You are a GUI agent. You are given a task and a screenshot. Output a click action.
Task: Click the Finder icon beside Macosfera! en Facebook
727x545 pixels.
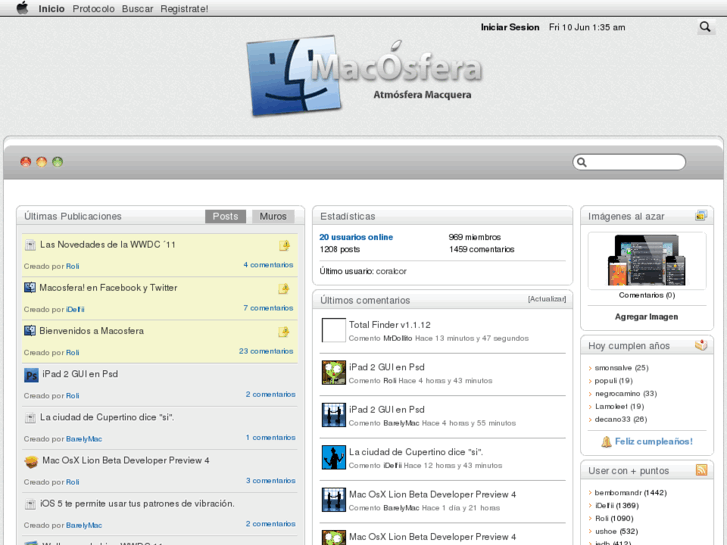pos(30,288)
